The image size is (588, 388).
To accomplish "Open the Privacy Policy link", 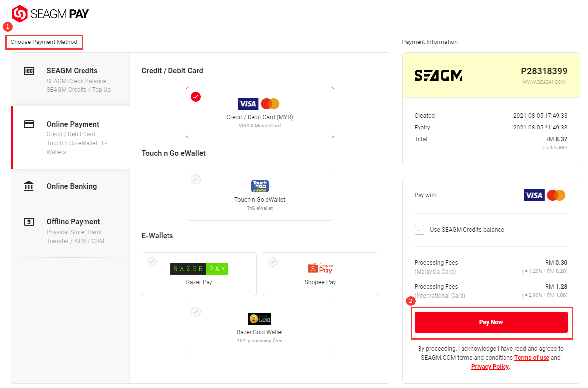I will tap(490, 367).
